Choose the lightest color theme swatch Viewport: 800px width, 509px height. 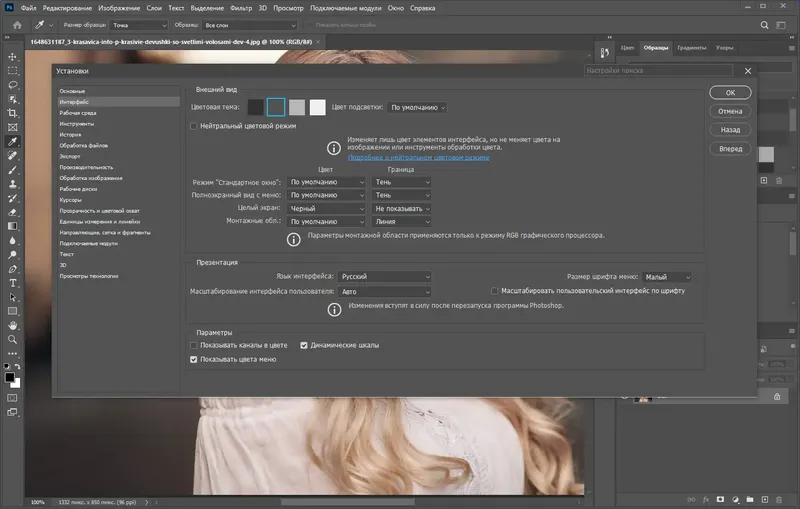[318, 107]
